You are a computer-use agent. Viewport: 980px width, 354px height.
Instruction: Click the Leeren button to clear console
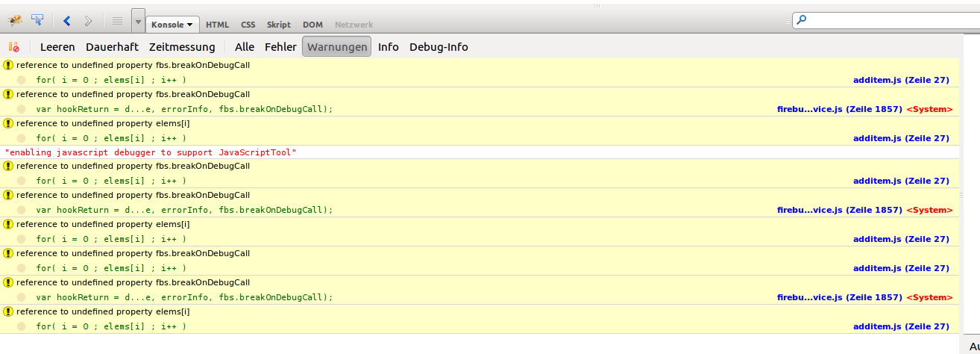[x=57, y=47]
